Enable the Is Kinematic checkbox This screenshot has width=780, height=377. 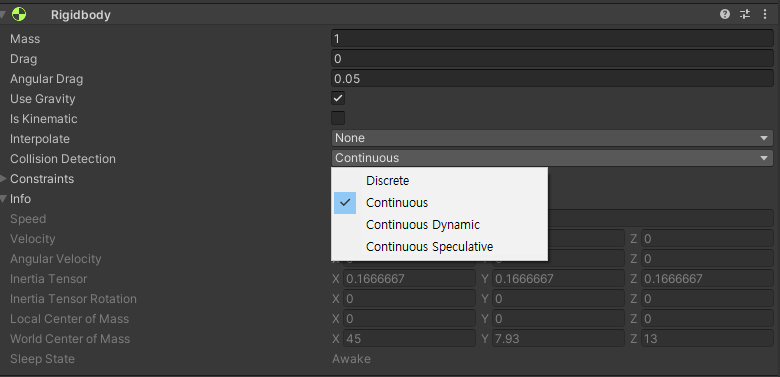(338, 118)
